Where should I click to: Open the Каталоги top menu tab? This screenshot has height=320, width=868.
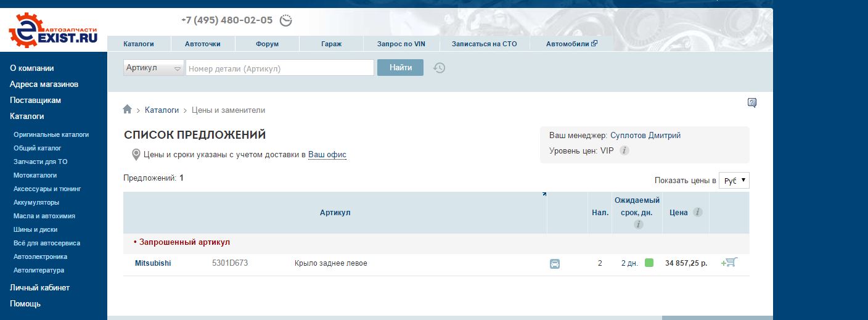[139, 44]
